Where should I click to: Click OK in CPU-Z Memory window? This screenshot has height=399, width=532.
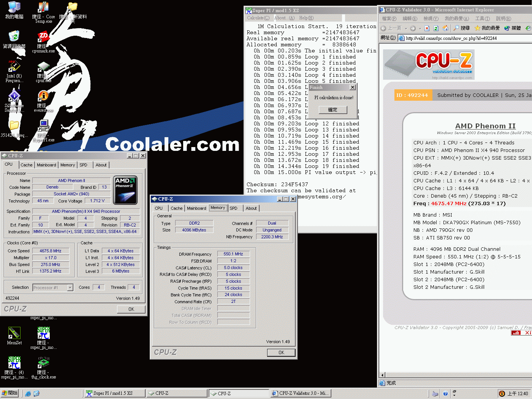281,353
